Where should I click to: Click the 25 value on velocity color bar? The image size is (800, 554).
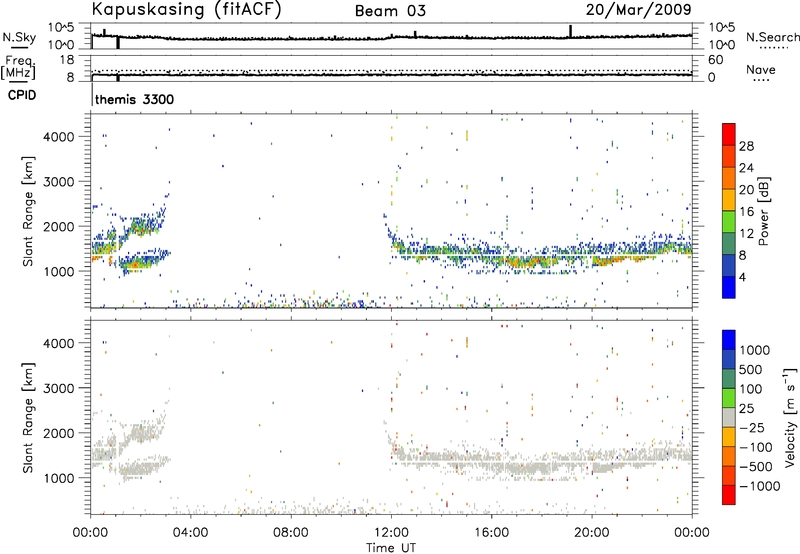click(746, 408)
